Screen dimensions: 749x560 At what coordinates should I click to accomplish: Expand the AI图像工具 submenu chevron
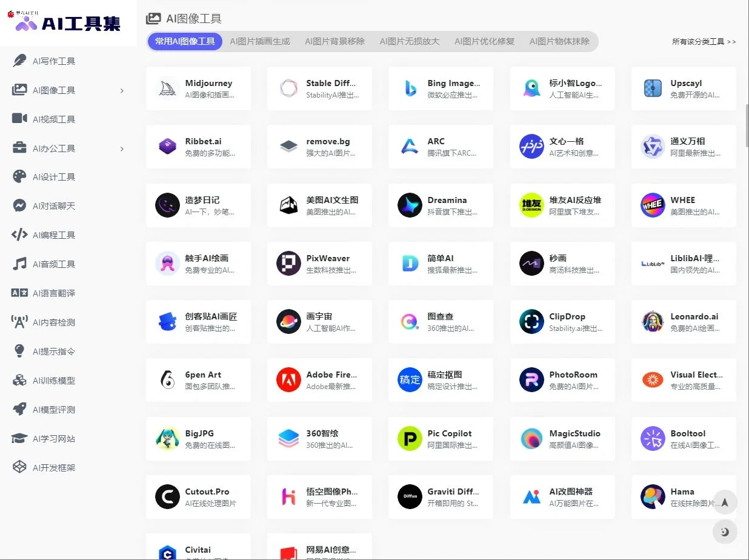click(121, 90)
